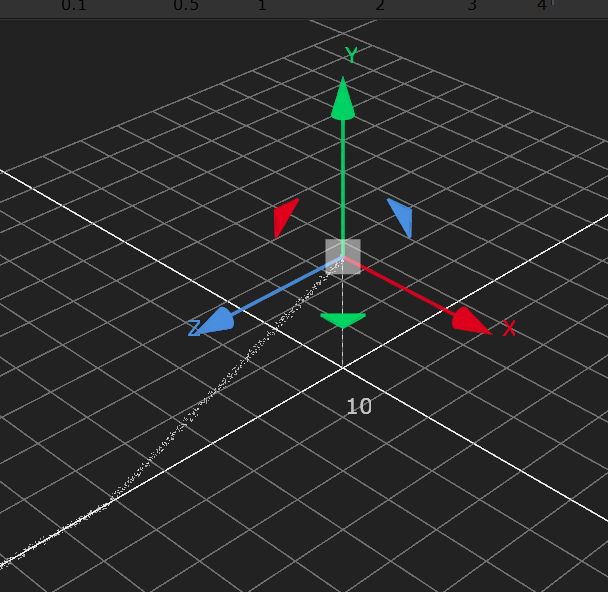Viewport: 608px width, 592px height.
Task: Click the ruler value "0.5"
Action: 186,5
